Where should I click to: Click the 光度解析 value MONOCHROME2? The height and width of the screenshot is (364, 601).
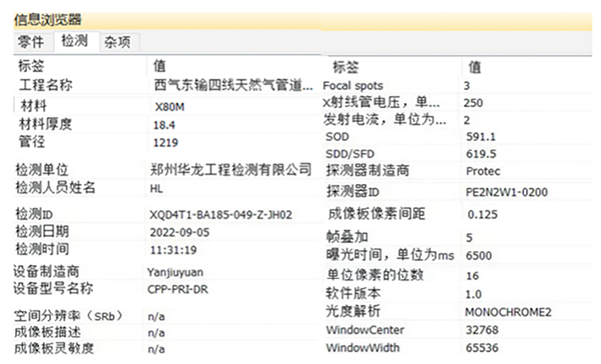(508, 312)
